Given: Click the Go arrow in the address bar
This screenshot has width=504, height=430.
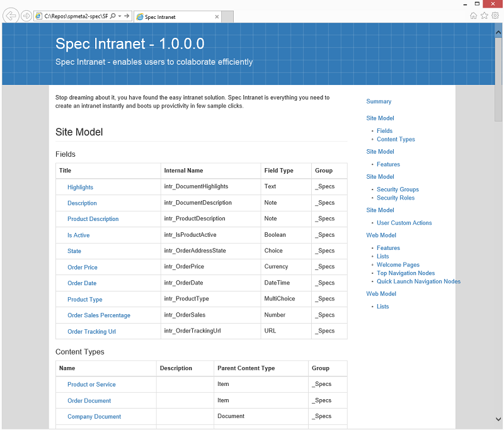Looking at the screenshot, I should click(x=127, y=16).
